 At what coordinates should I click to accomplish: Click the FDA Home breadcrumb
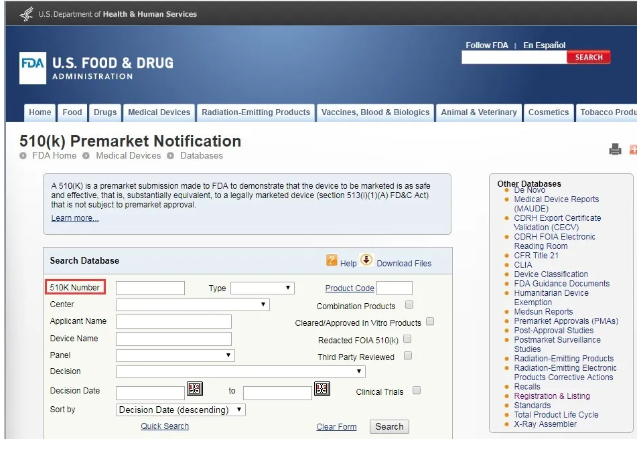54,156
